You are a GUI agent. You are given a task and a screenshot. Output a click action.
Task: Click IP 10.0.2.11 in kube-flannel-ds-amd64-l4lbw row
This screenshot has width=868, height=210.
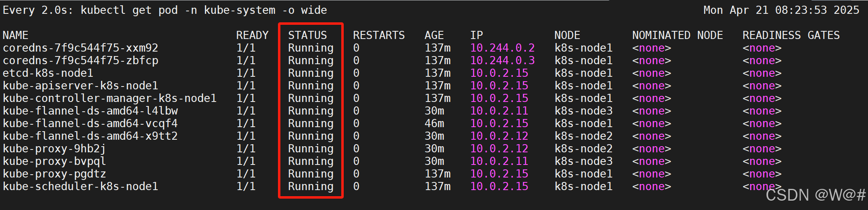(499, 111)
